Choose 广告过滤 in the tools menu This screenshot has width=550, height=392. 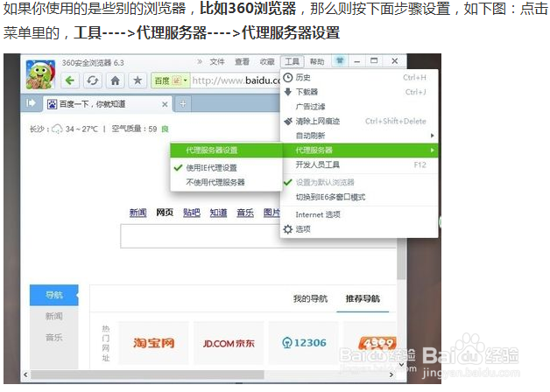pos(360,107)
